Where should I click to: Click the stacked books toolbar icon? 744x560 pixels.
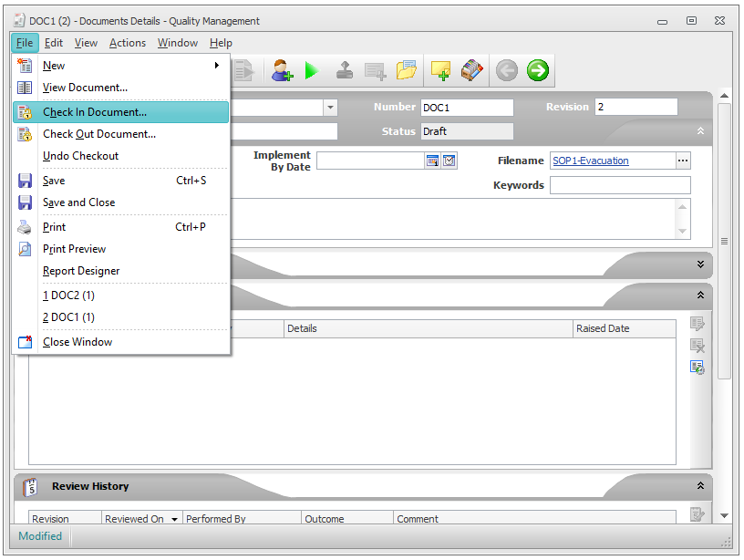click(471, 70)
